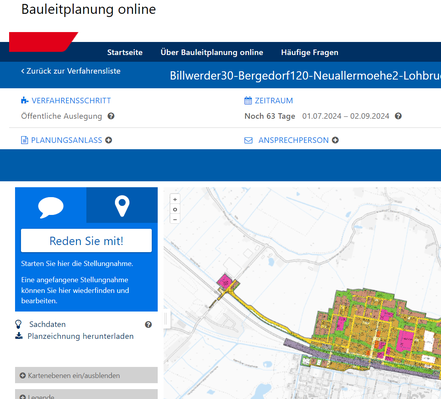This screenshot has width=441, height=399.
Task: Click the Ansprechperson envelope icon
Action: (248, 140)
